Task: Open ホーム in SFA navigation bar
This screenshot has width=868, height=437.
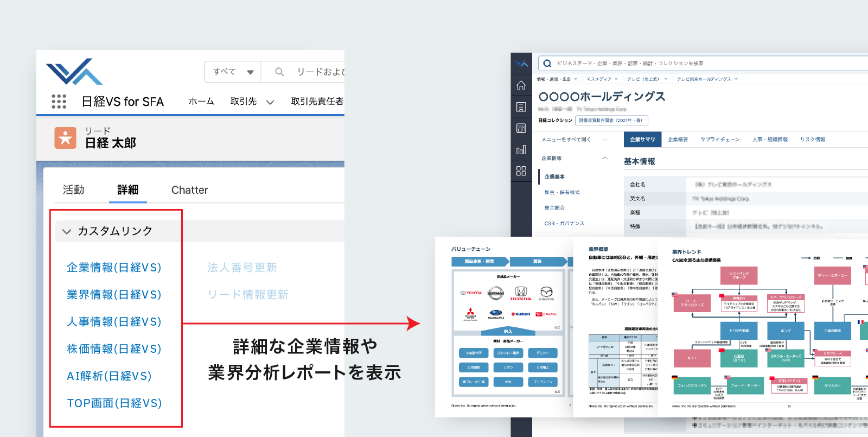Action: (201, 102)
